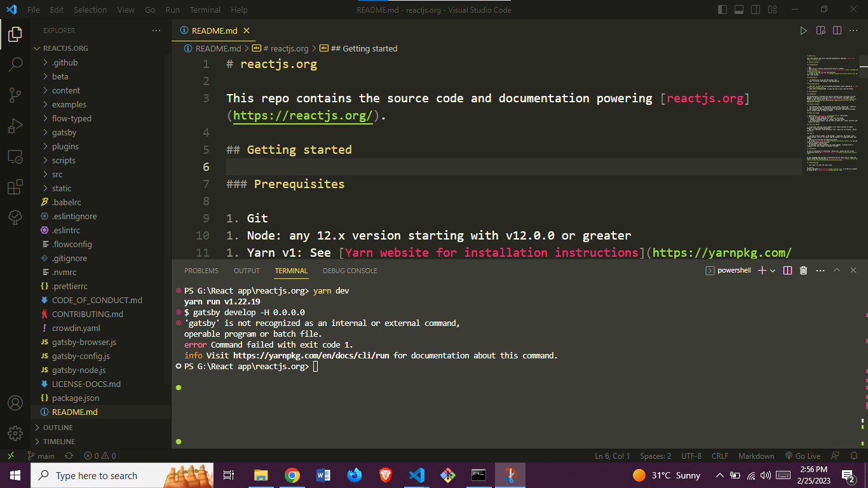
Task: Split the terminal
Action: (787, 271)
